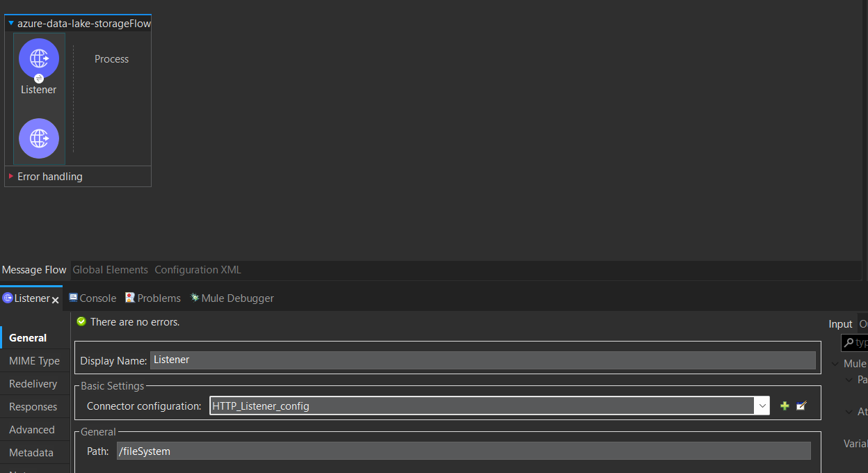Select the HTTP Listener icon in the flow
The width and height of the screenshot is (868, 473).
[39, 58]
